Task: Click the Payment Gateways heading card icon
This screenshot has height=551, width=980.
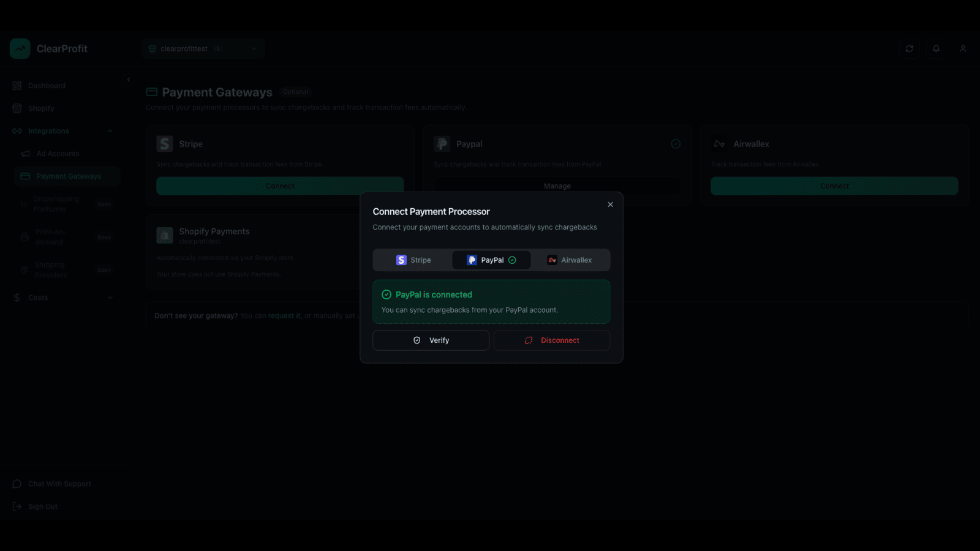Action: point(152,92)
